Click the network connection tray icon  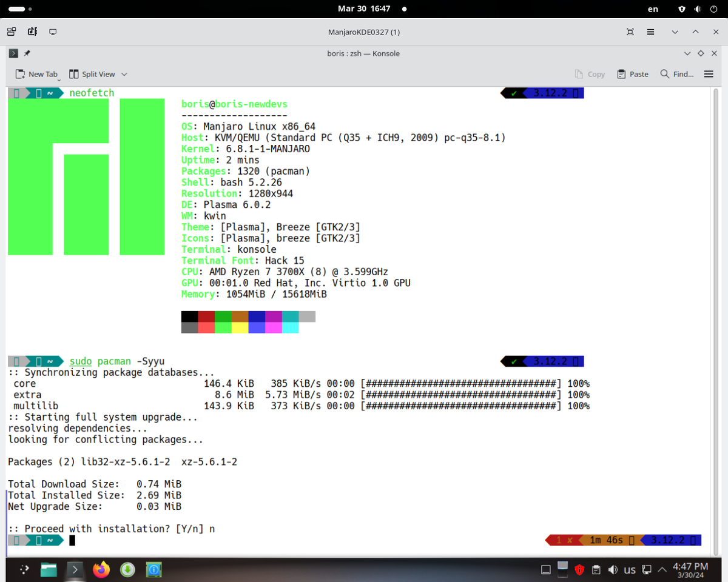647,570
